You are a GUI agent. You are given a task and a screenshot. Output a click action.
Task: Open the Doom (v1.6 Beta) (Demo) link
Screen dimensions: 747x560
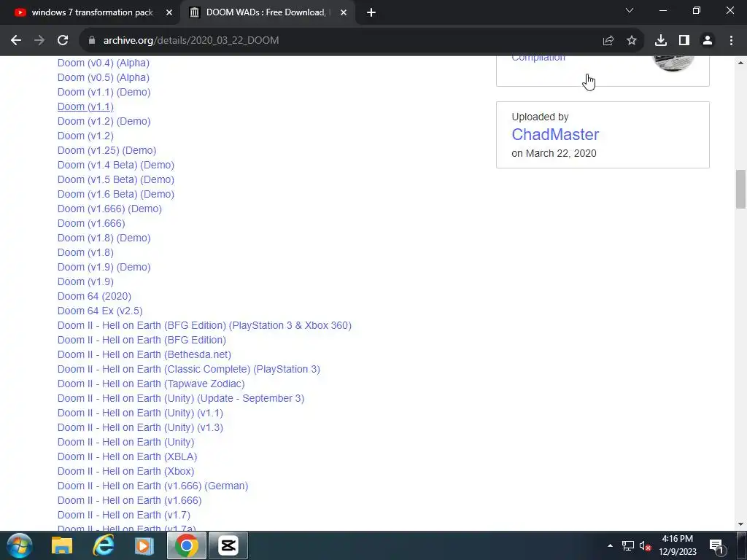click(116, 194)
